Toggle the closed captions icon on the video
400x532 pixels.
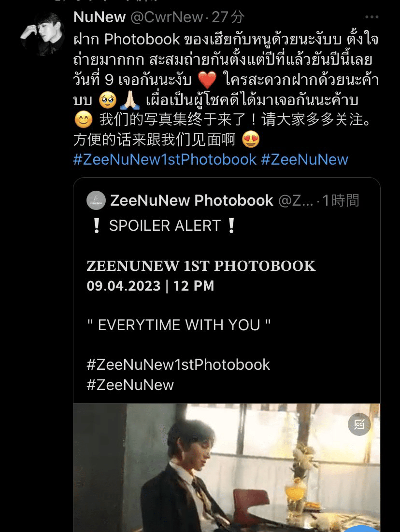click(359, 424)
